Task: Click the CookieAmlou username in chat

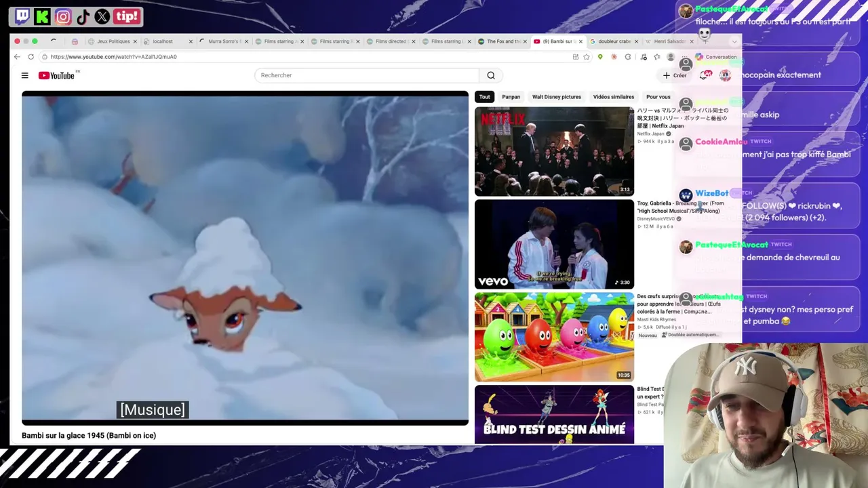Action: (x=721, y=142)
